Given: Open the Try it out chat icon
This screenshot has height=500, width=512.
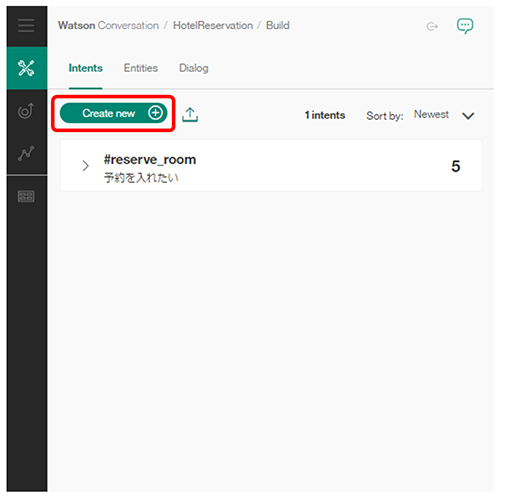Looking at the screenshot, I should [x=465, y=26].
